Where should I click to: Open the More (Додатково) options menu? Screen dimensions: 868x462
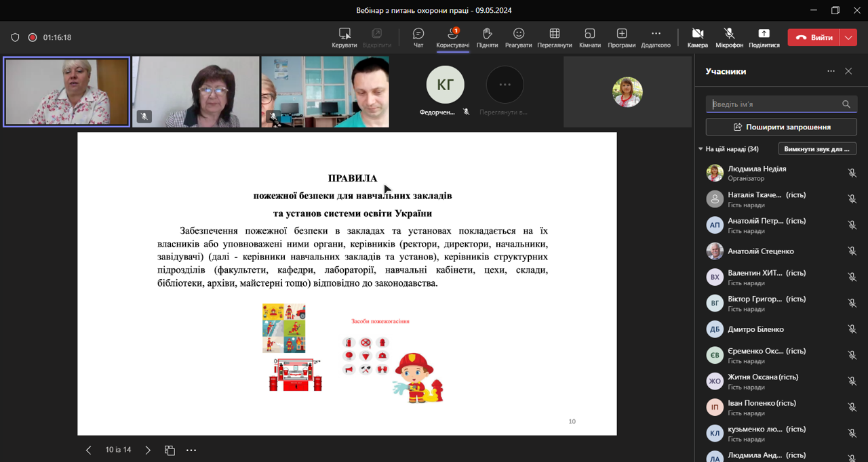[655, 35]
